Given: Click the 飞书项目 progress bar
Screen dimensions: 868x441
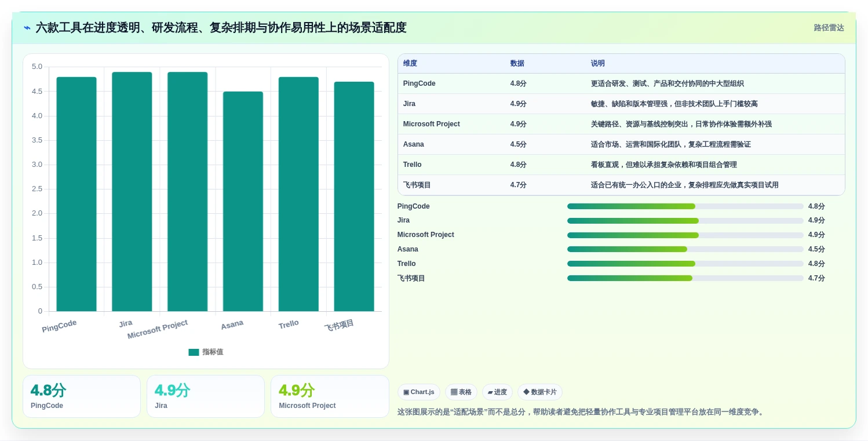Looking at the screenshot, I should point(685,278).
